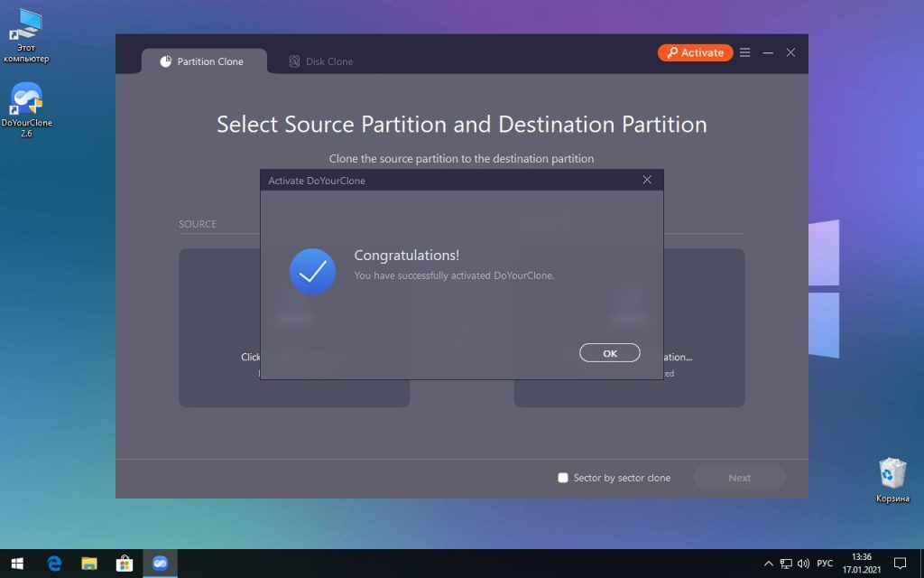This screenshot has height=578, width=924.
Task: Open the Windows Start menu
Action: pyautogui.click(x=17, y=564)
